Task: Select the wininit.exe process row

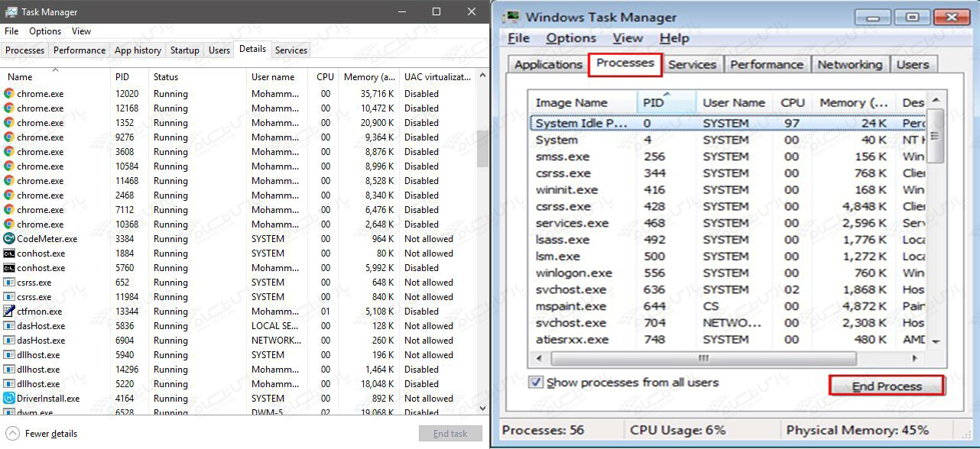Action: coord(728,189)
